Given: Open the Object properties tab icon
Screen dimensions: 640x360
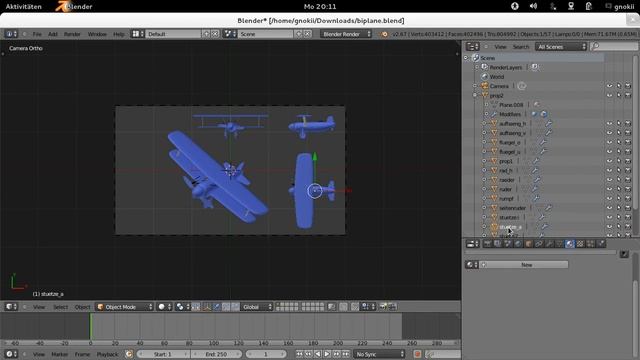Looking at the screenshot, I should [529, 244].
